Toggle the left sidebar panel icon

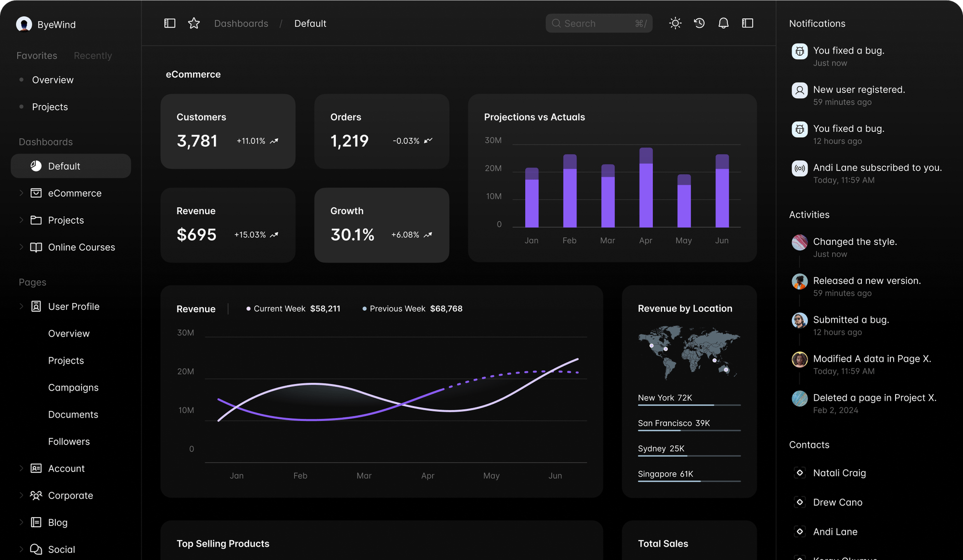pyautogui.click(x=169, y=23)
